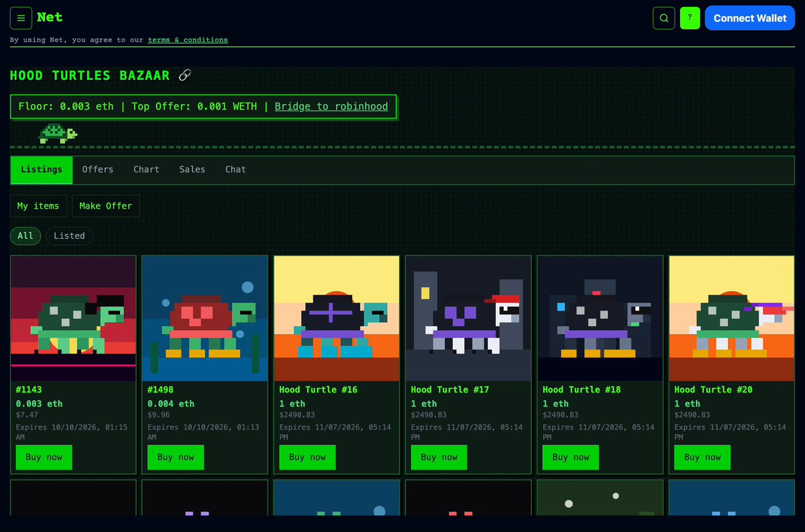Screen dimensions: 805x532
Task: Click the "0.003 eth" price text
Action: [x=39, y=404]
